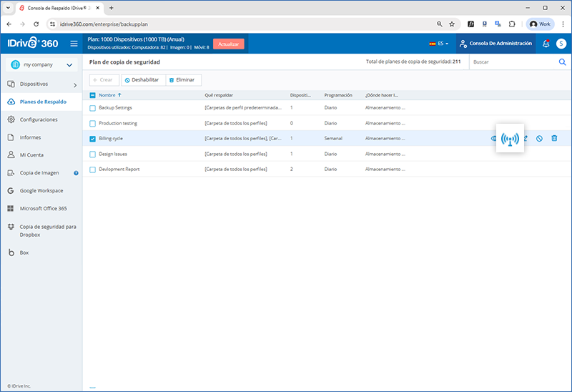Uncheck the Billing cycle checkbox
The height and width of the screenshot is (392, 572).
92,139
